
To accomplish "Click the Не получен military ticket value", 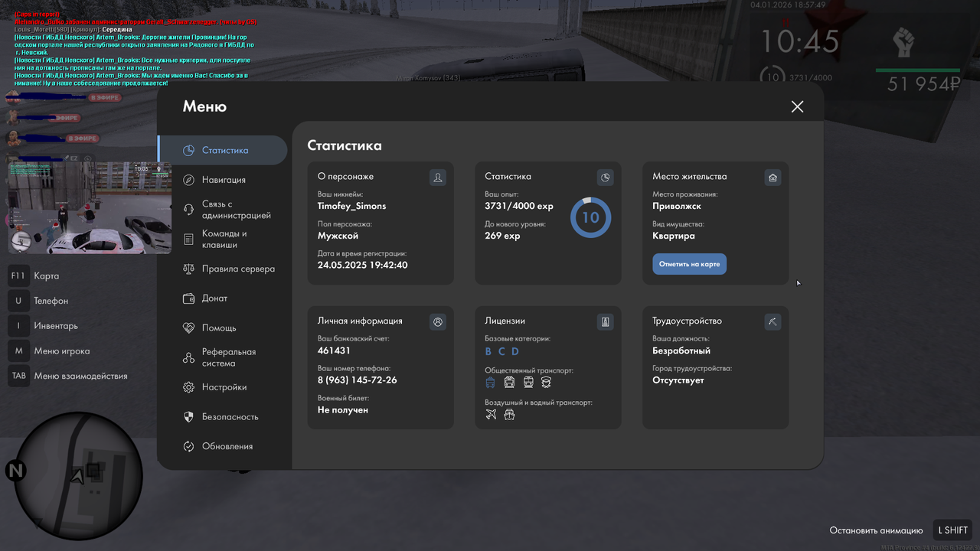I will click(x=343, y=410).
